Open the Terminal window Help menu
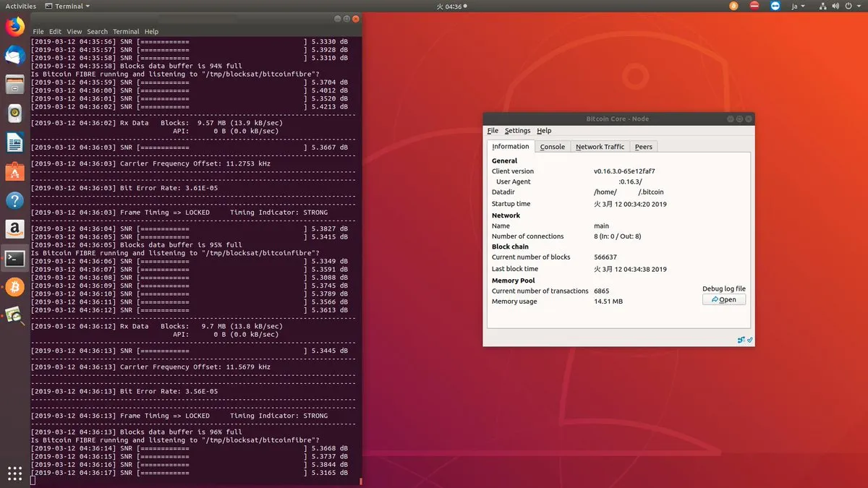Screen dimensions: 868x488 tap(151, 32)
